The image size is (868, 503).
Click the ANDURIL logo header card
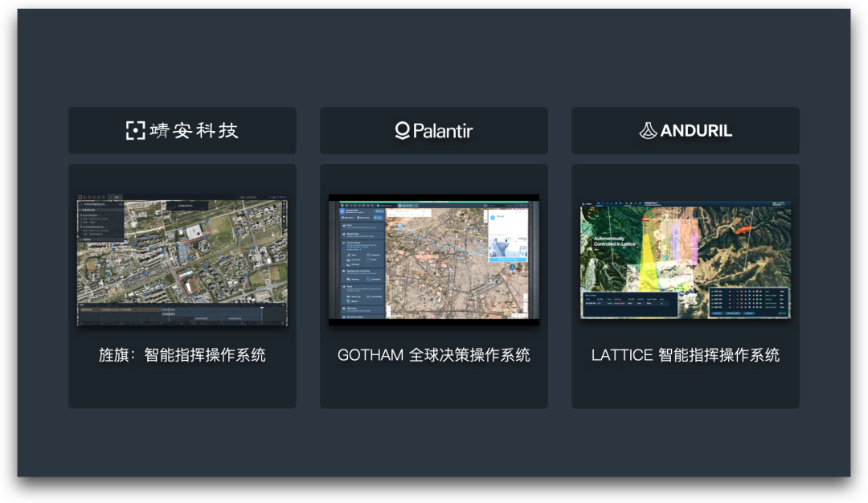[x=686, y=131]
